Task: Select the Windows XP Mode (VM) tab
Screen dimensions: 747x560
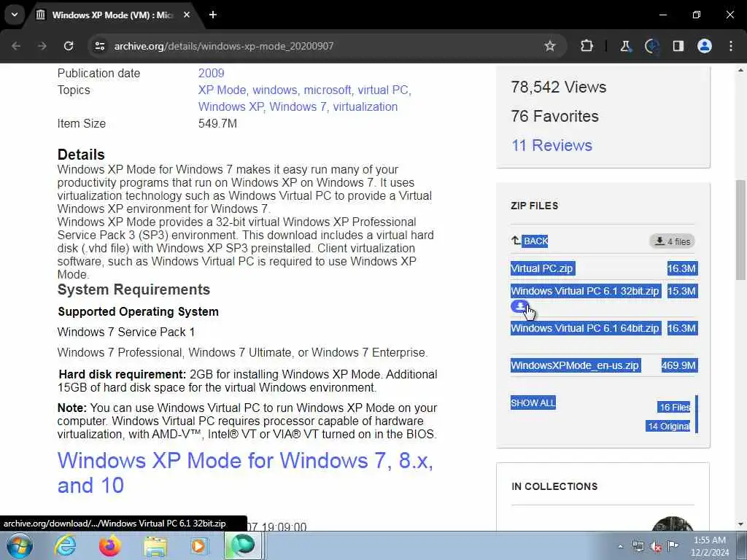Action: point(112,15)
